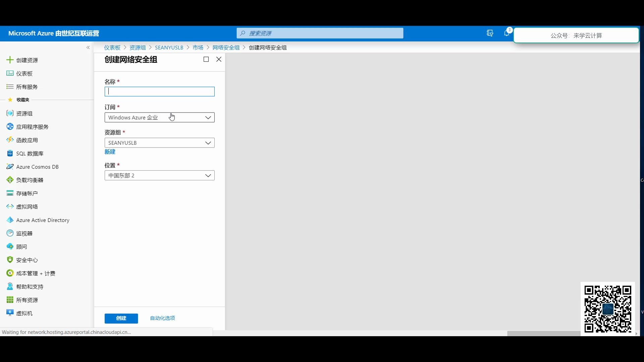Go to SEANYUSLB breadcrumb item
This screenshot has width=644, height=362.
click(x=169, y=48)
